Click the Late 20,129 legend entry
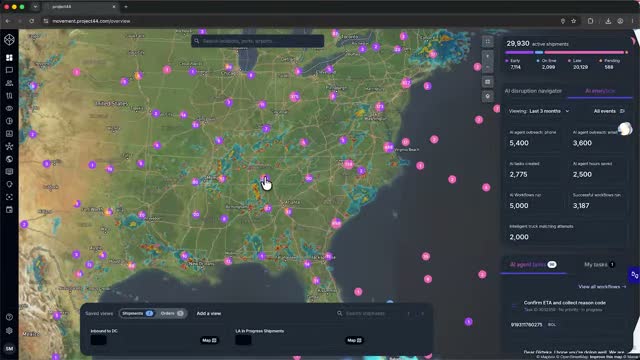The width and height of the screenshot is (640, 360). 578,64
